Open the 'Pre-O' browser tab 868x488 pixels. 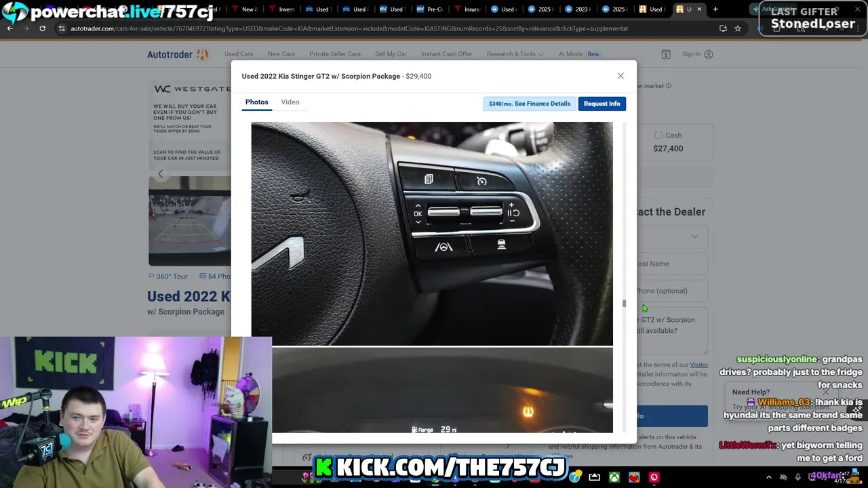coord(429,9)
